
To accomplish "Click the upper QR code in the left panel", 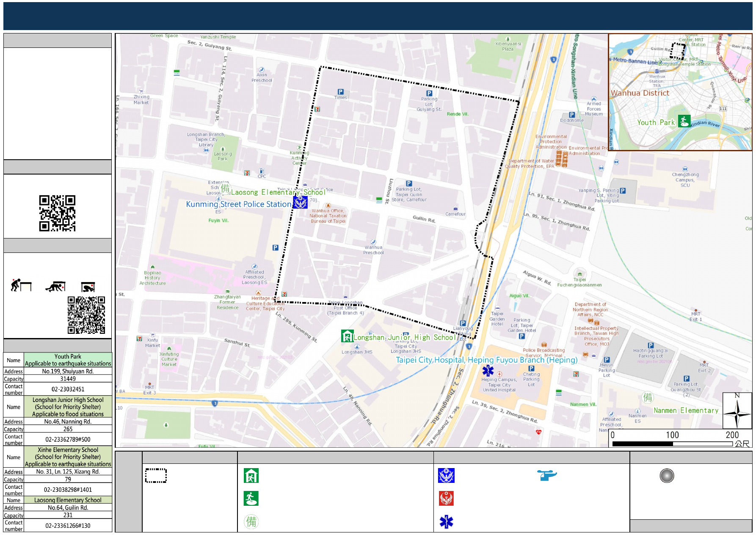I will [x=57, y=213].
